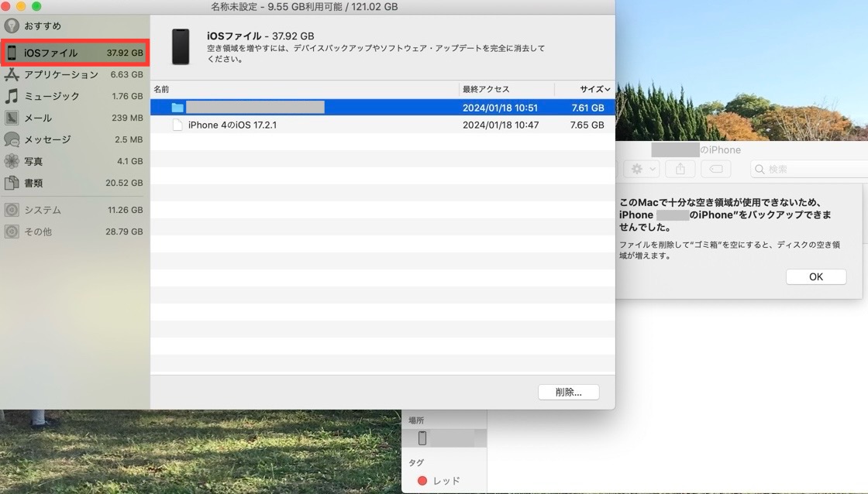
Task: Sort list by サイズ column header
Action: pyautogui.click(x=594, y=89)
